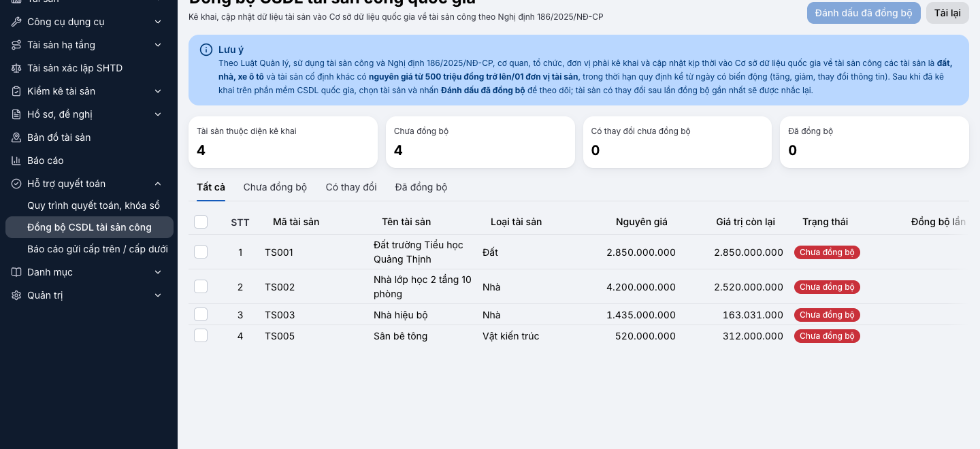Image resolution: width=980 pixels, height=449 pixels.
Task: Select Đồng bộ CSDL tài sản công menu item
Action: tap(89, 227)
